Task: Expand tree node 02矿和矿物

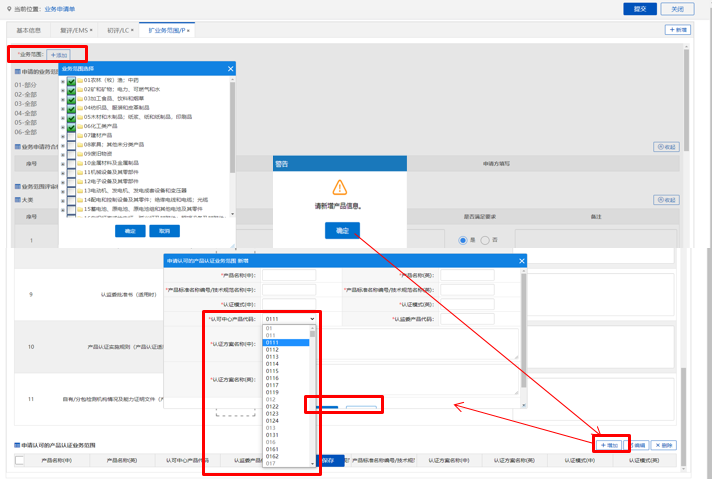Action: click(63, 91)
